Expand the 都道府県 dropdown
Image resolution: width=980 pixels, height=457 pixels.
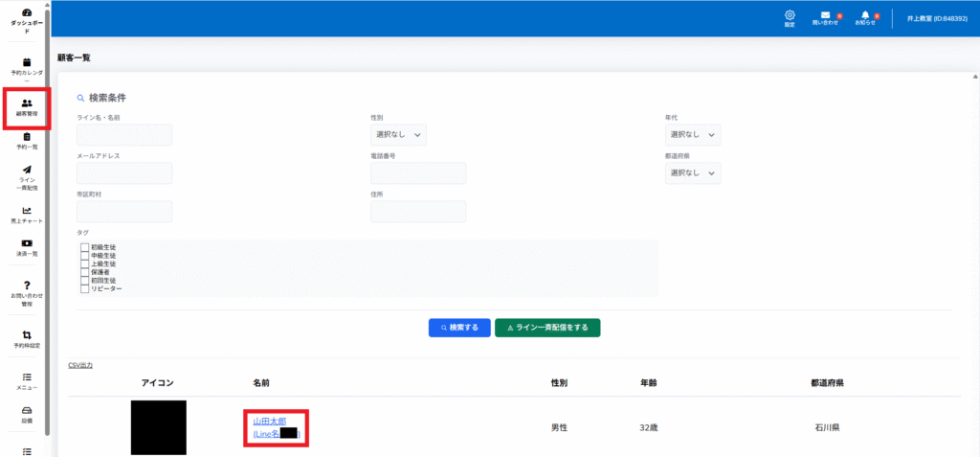692,173
